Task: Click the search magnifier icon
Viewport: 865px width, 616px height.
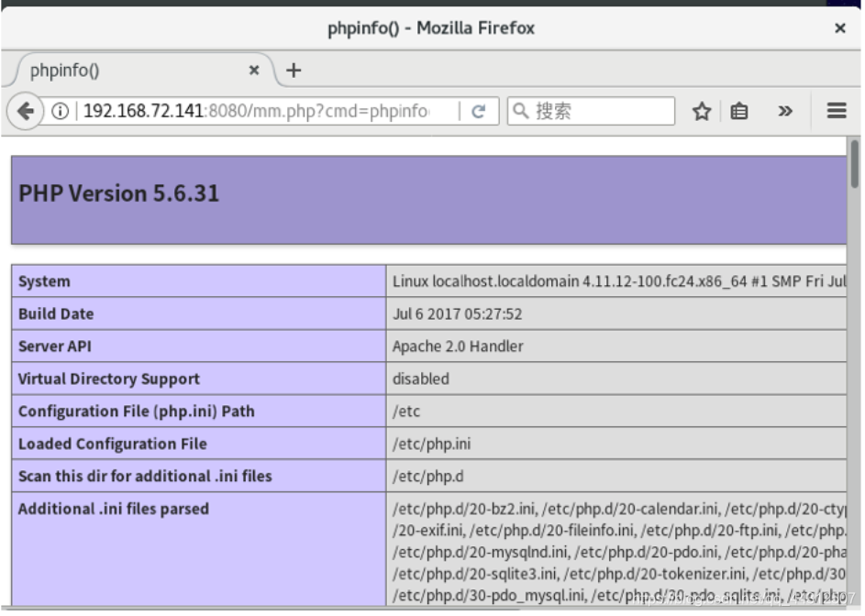Action: [520, 111]
